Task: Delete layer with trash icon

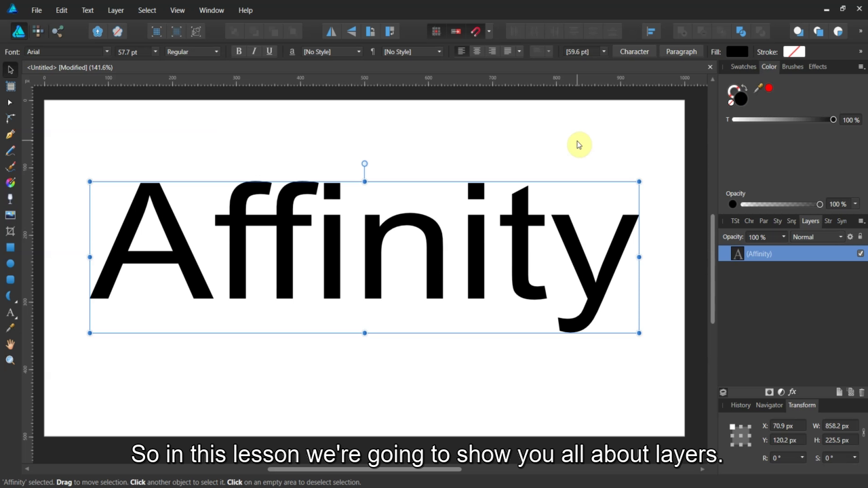Action: point(862,392)
